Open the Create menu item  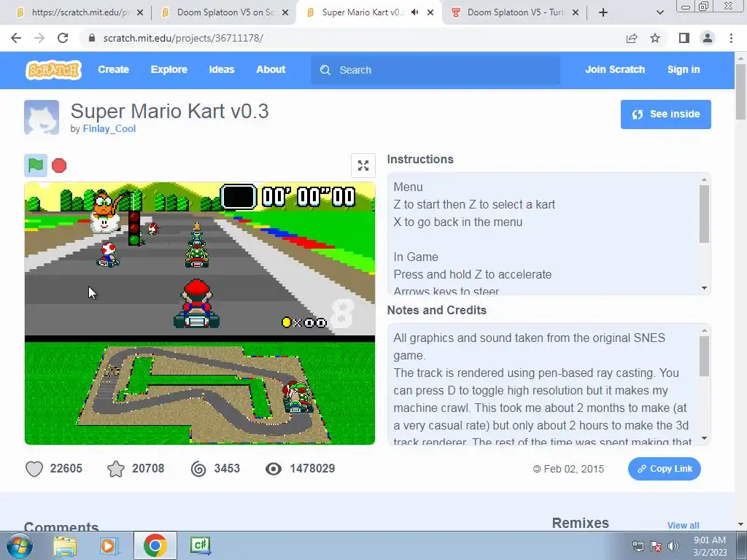113,69
